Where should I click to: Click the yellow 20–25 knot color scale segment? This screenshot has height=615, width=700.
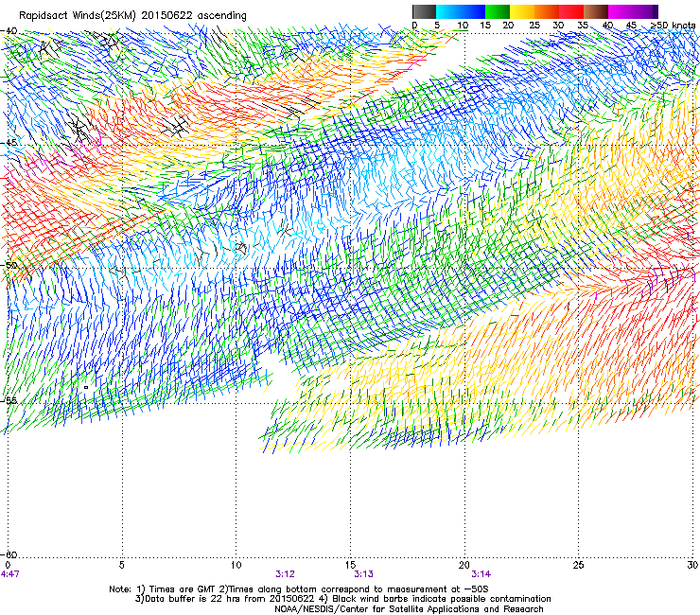522,11
